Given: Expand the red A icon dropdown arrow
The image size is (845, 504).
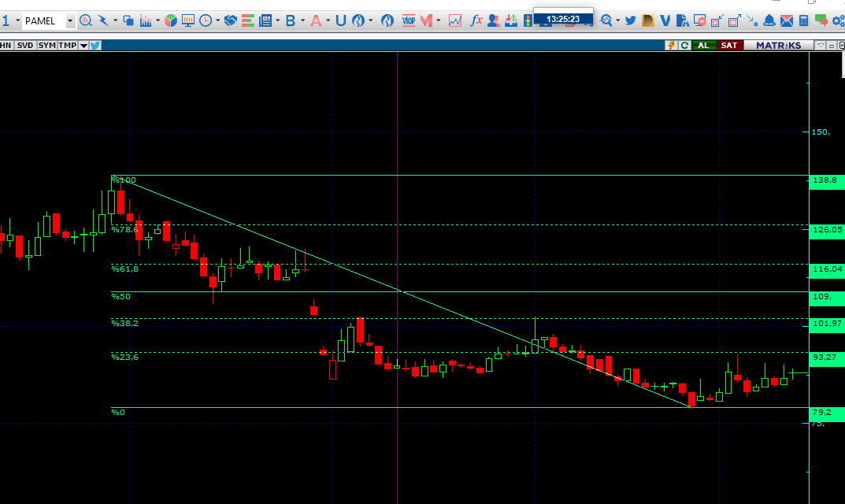Looking at the screenshot, I should 328,20.
